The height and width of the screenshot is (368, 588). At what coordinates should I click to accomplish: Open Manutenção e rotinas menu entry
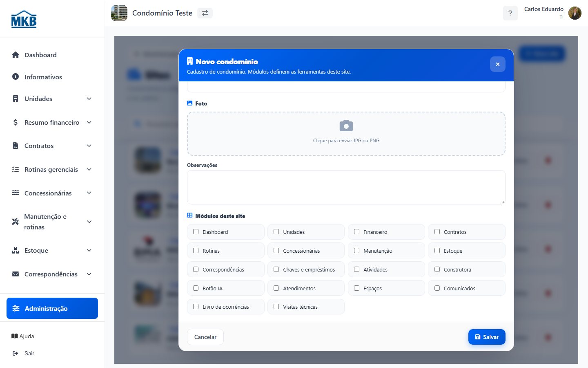[52, 222]
